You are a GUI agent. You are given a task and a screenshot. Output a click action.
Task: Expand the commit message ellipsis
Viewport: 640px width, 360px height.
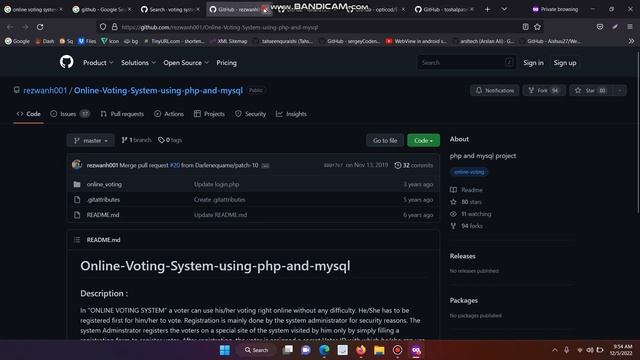[x=265, y=166]
